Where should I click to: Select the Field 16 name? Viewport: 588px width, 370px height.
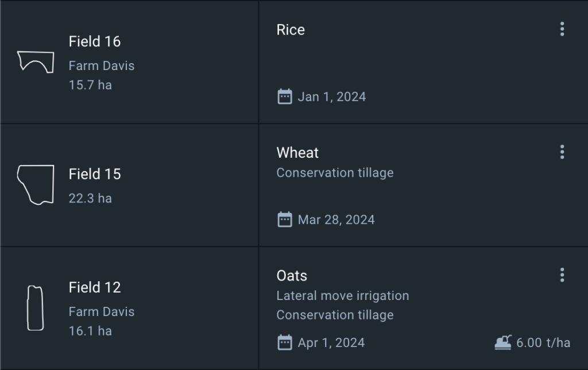pyautogui.click(x=95, y=41)
